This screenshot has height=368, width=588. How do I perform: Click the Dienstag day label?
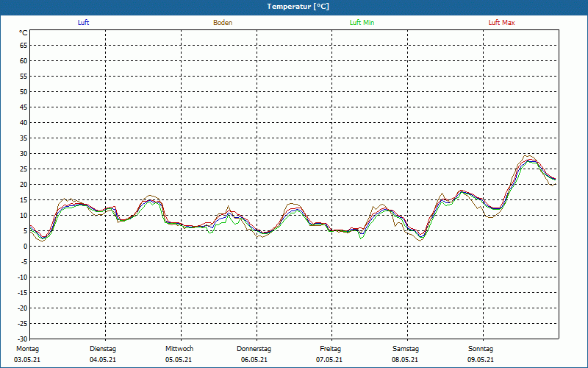(103, 349)
